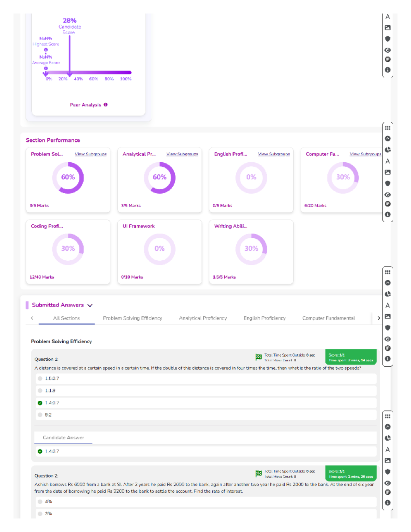Click the 'Question 1:' label
Screen dimensions: 411x532
click(x=47, y=359)
